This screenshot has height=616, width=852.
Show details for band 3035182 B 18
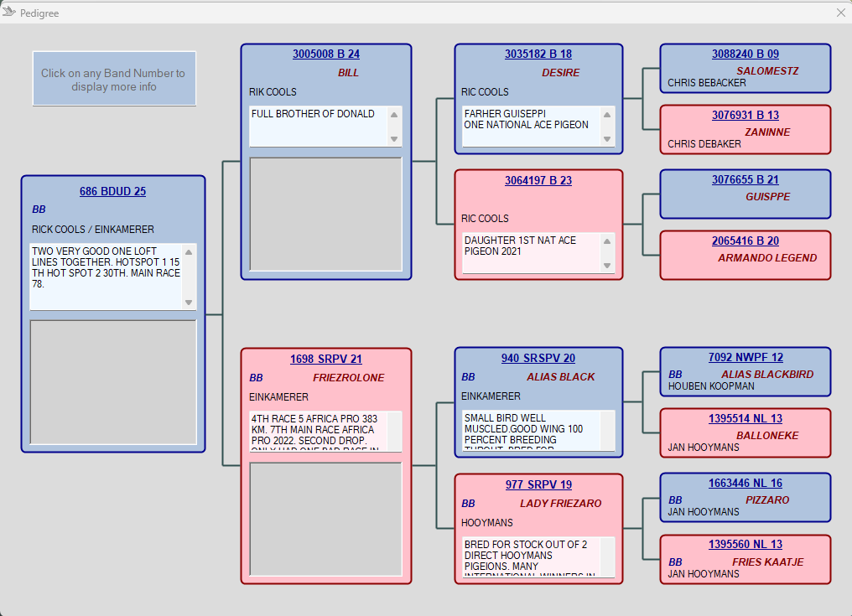(538, 54)
